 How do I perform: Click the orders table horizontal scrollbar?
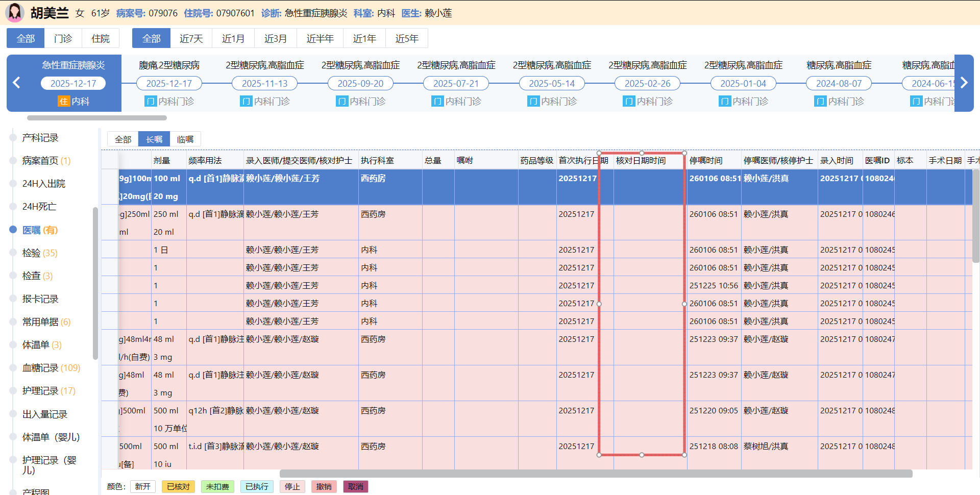[596, 474]
